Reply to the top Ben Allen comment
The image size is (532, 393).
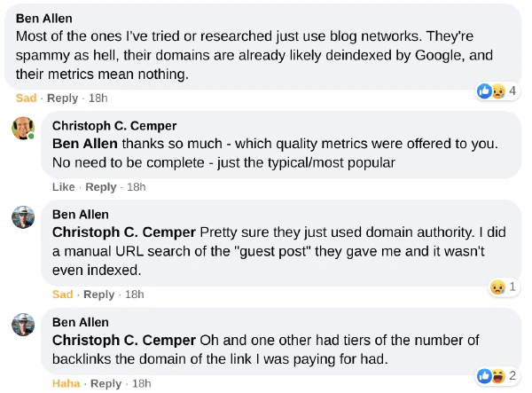[62, 98]
